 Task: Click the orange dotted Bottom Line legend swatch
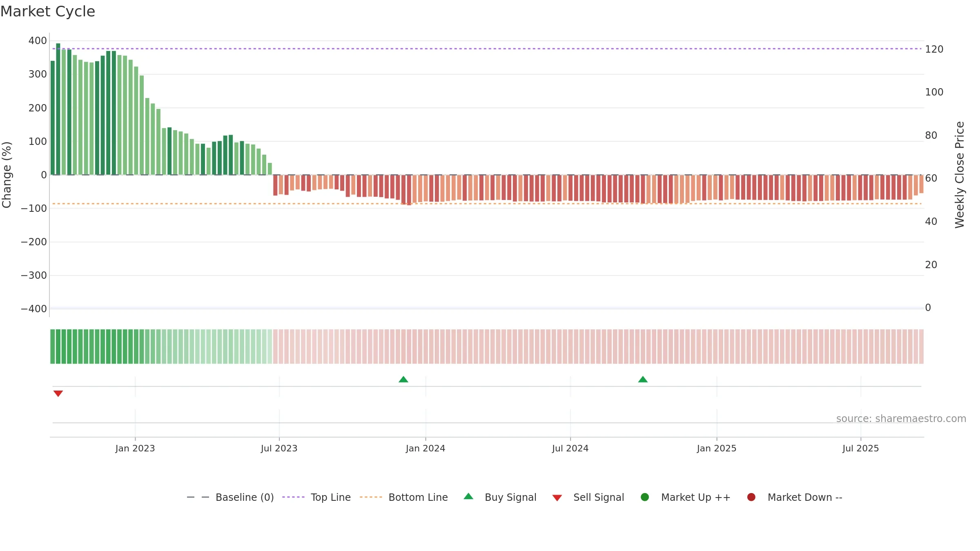(x=371, y=497)
